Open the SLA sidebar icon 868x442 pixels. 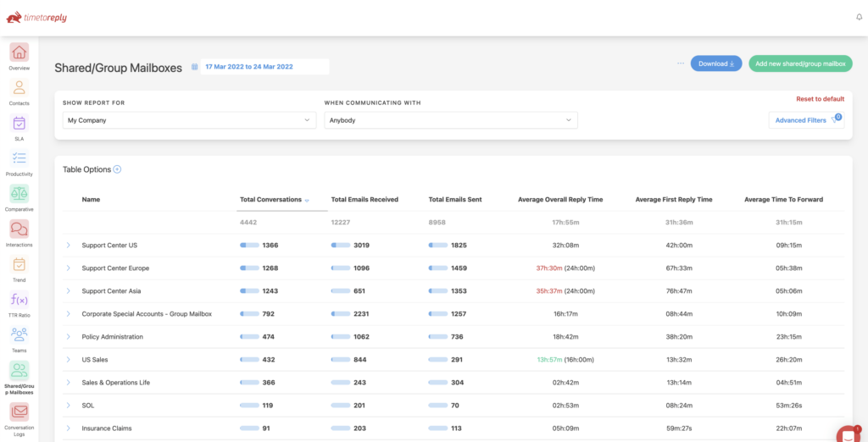pos(19,124)
